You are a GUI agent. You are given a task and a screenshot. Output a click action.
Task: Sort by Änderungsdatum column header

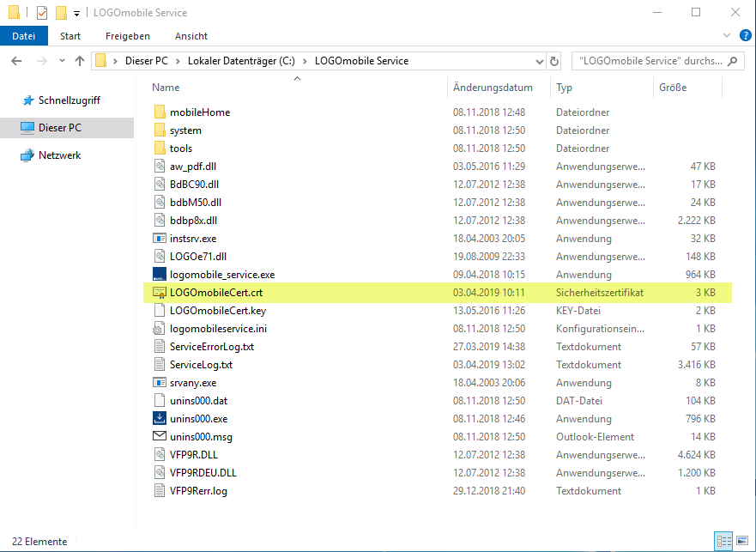point(499,88)
